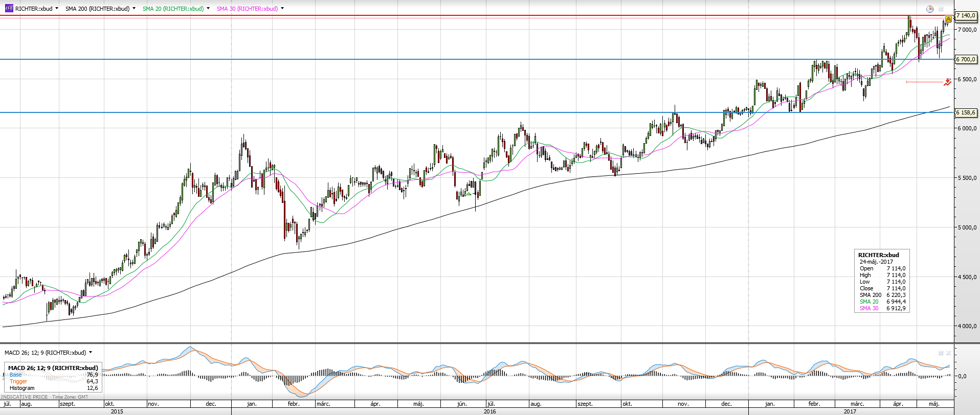Click the 4 000,0 price axis label

click(x=967, y=326)
